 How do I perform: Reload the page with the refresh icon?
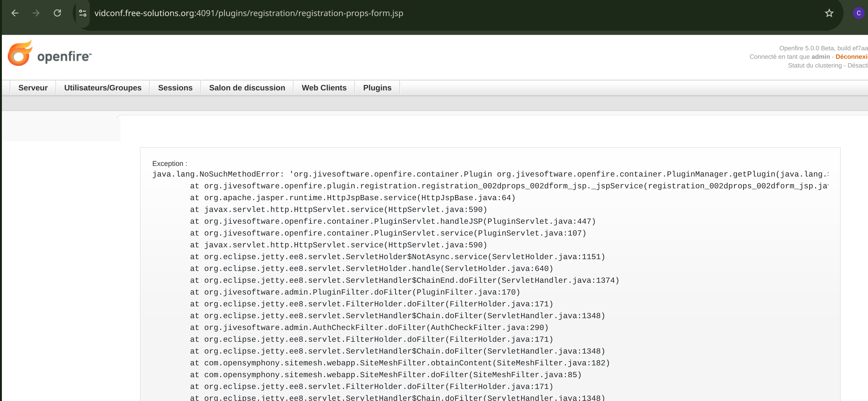point(57,13)
